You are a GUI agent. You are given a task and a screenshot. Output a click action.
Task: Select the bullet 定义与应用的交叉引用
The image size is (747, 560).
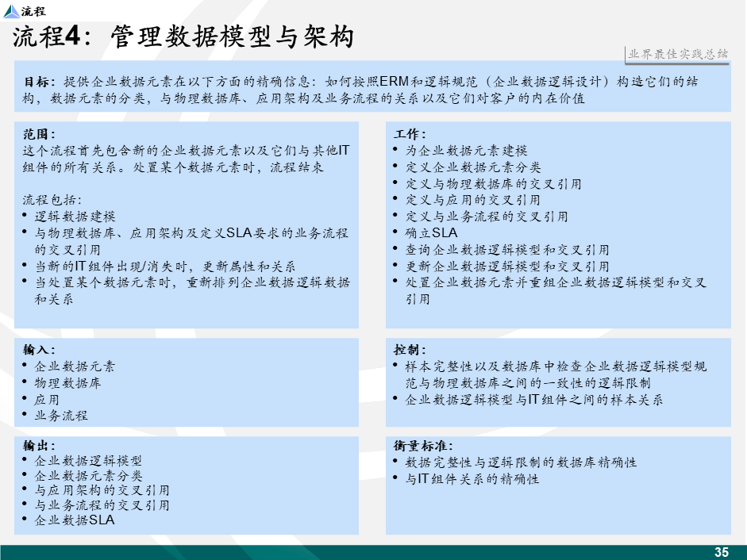pos(472,200)
